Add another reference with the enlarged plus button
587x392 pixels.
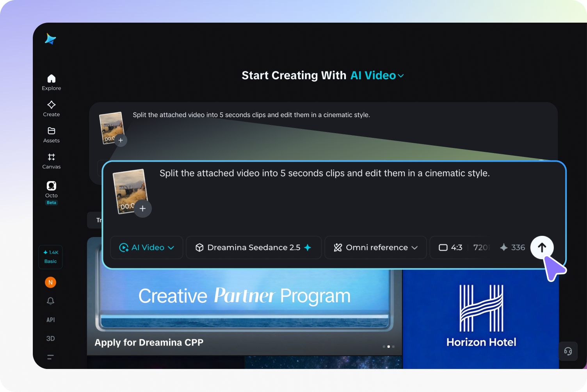[x=143, y=208]
